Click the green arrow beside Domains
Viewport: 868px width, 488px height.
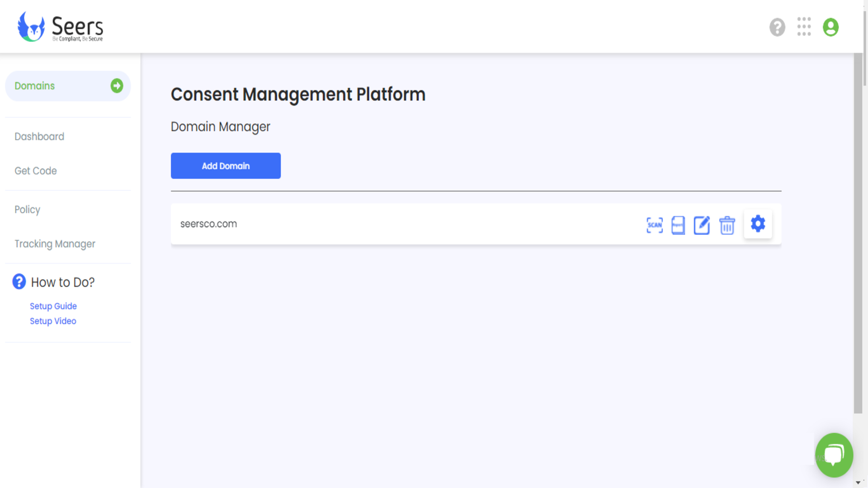point(116,86)
